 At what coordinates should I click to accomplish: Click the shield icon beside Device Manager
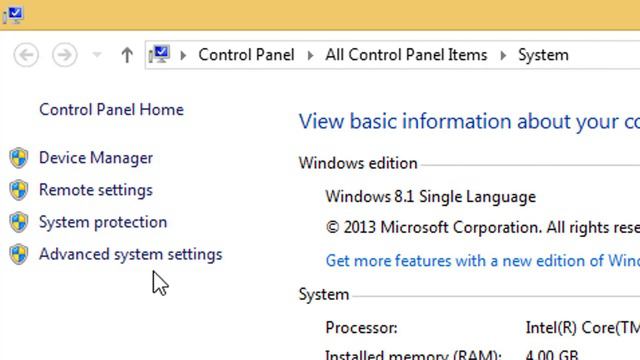click(x=19, y=158)
